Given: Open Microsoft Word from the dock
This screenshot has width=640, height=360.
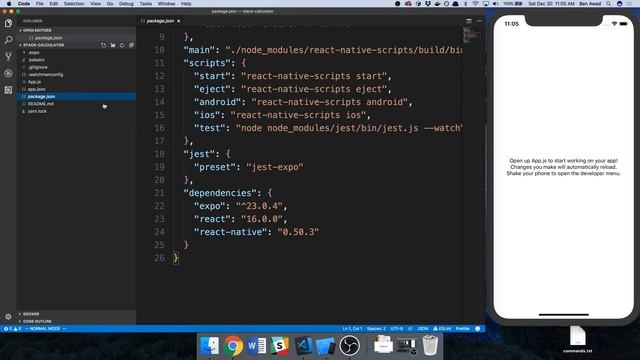Looking at the screenshot, I should pos(256,346).
